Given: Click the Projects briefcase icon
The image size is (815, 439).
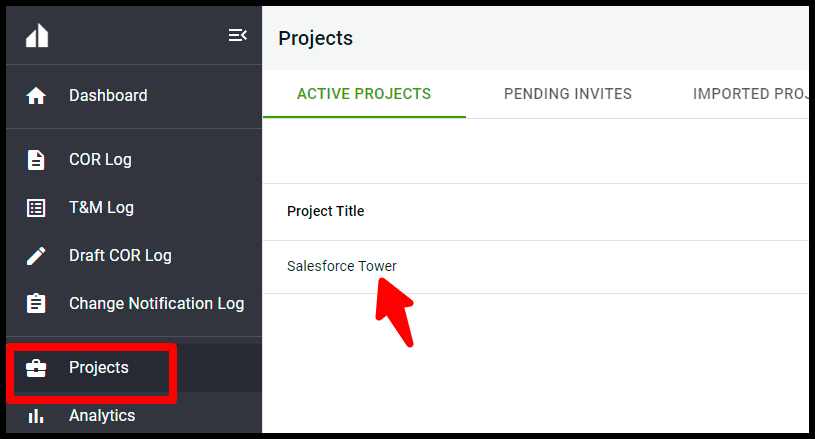Looking at the screenshot, I should [36, 368].
